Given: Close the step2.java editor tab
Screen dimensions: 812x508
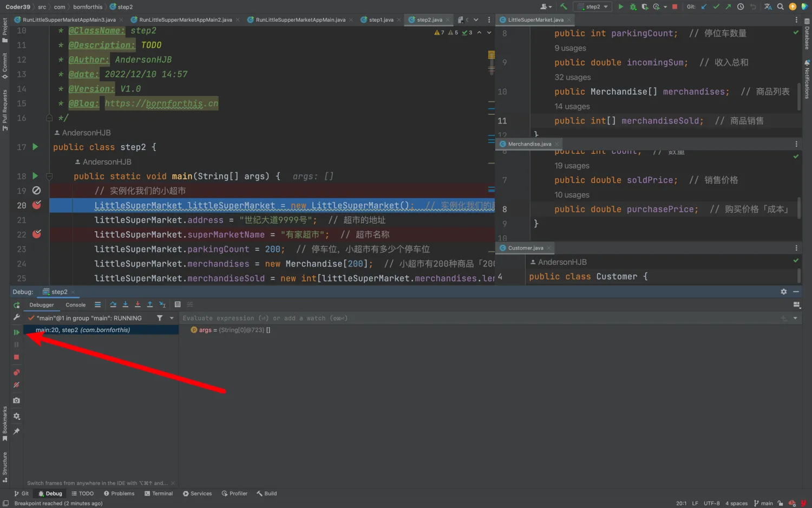Looking at the screenshot, I should click(x=449, y=20).
